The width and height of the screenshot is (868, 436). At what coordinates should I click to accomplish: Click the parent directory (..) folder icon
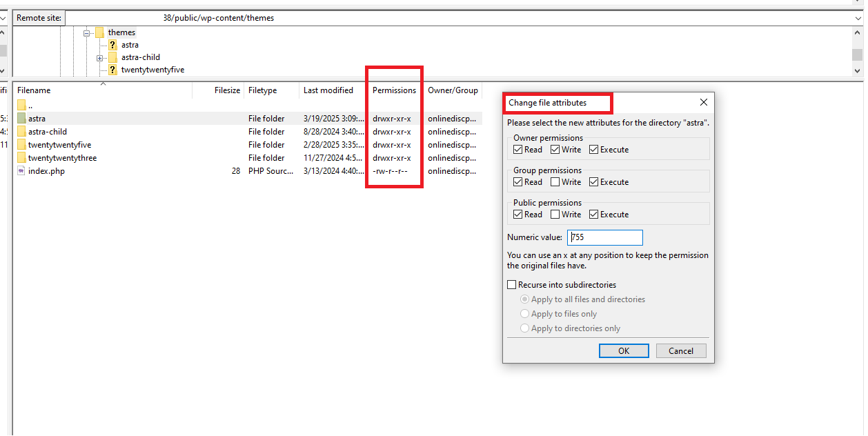coord(21,106)
